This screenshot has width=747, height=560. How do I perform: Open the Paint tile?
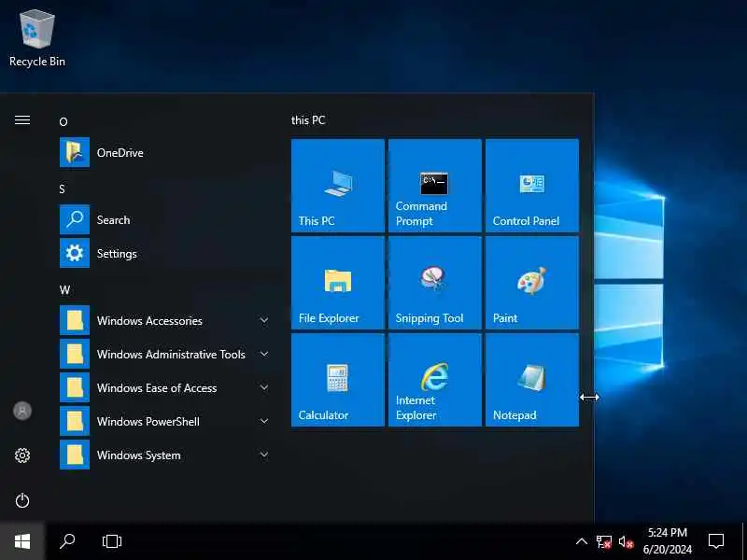pyautogui.click(x=532, y=283)
